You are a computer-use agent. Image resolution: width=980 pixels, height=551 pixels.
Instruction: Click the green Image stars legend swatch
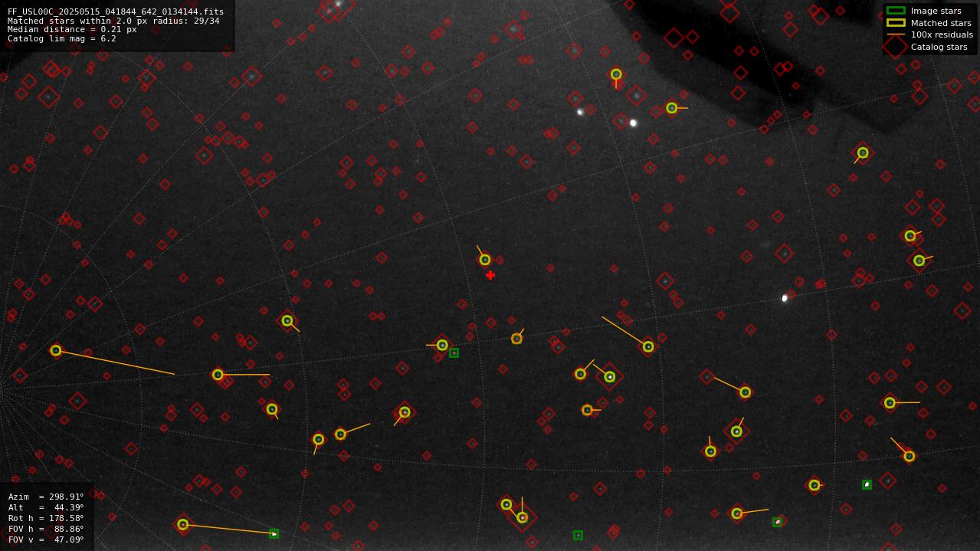896,11
